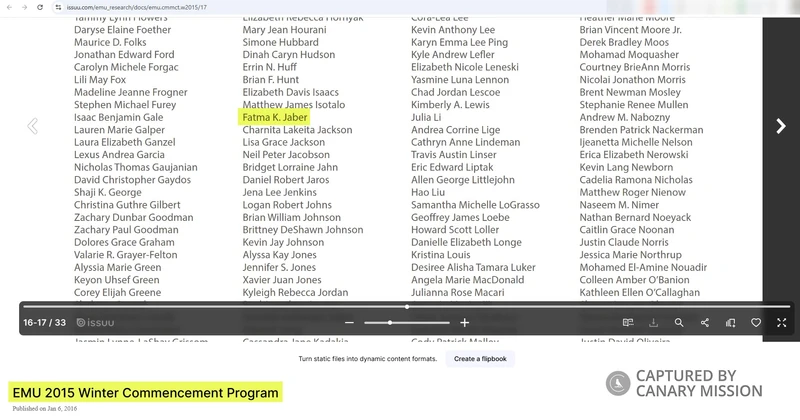
Task: Click Create a flipbook button
Action: [480, 359]
